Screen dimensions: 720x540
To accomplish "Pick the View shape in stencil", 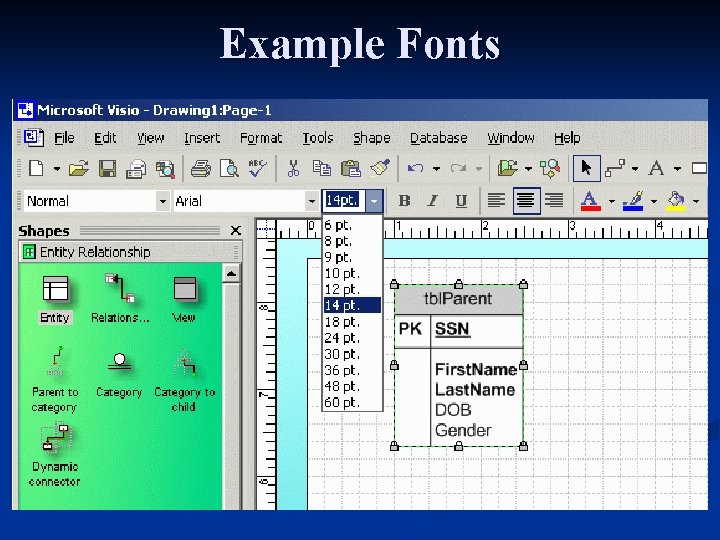I will pos(184,299).
